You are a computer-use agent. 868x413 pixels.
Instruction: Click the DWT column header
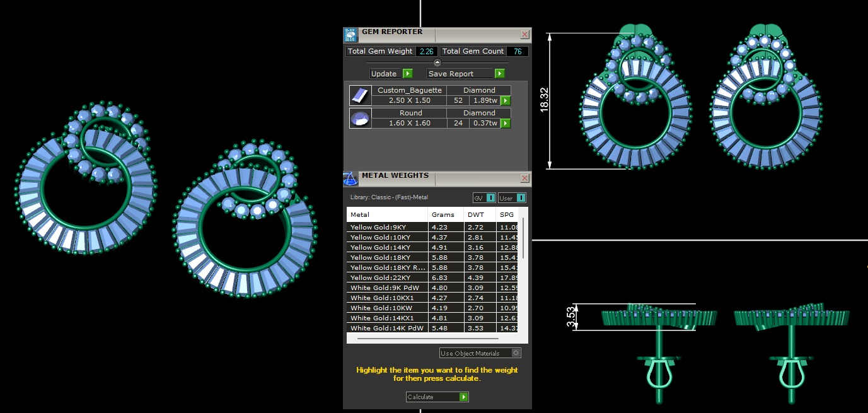(x=480, y=214)
